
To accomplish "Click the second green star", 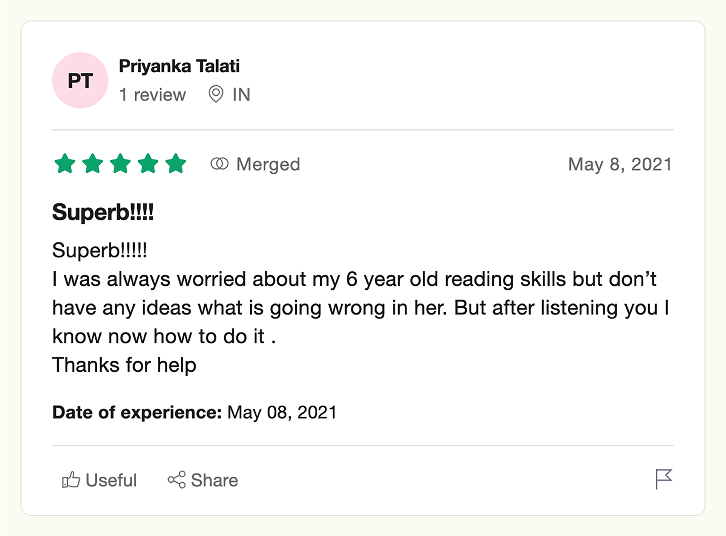I will click(x=93, y=163).
